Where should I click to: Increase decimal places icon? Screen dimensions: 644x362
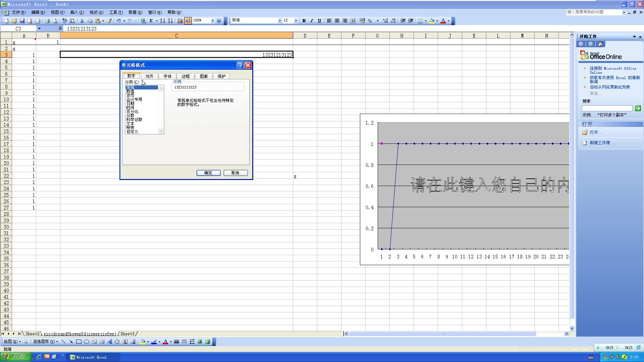385,21
